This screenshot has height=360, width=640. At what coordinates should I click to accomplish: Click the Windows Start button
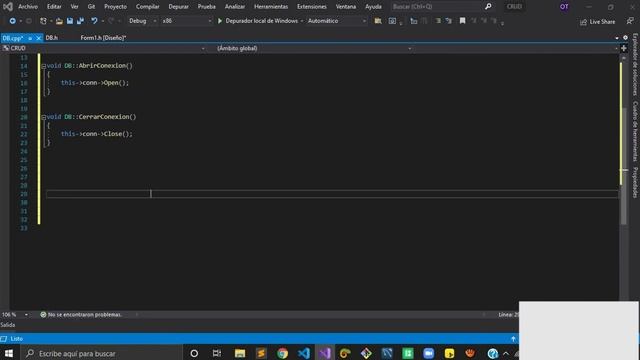pyautogui.click(x=9, y=353)
